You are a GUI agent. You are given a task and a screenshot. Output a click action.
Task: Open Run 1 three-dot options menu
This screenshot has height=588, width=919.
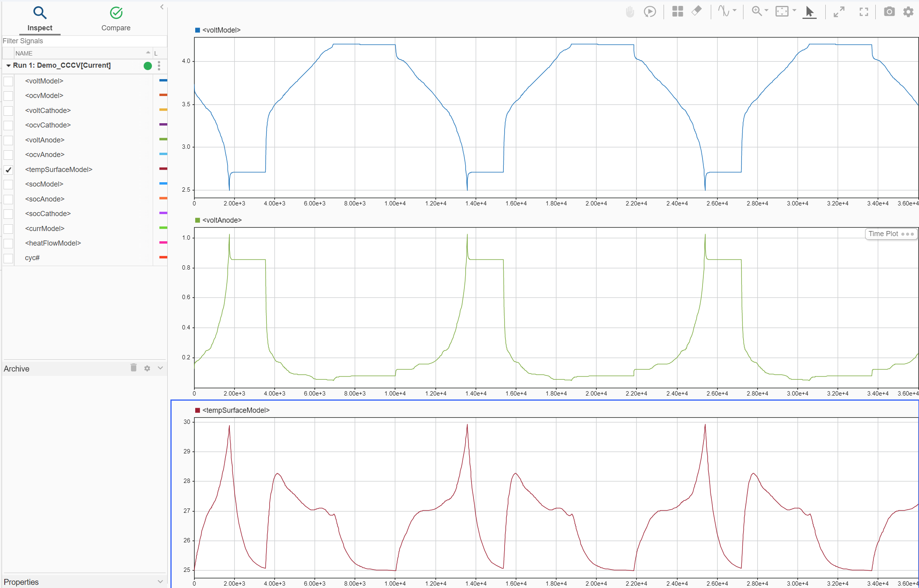[159, 66]
